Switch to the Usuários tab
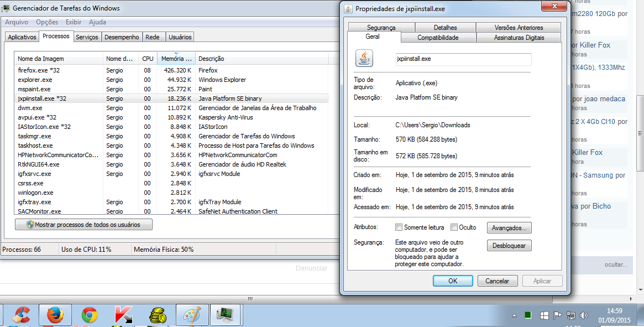Screen dimensions: 644x327 tap(180, 37)
